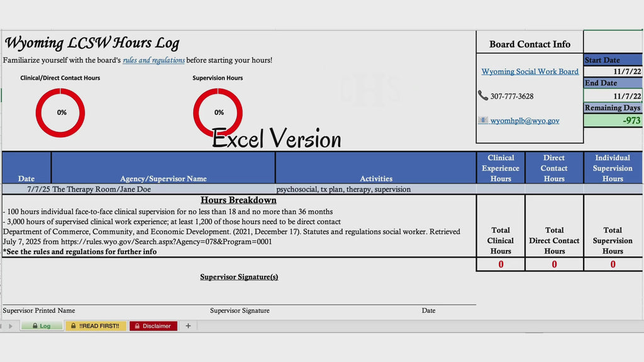Click the End Date label cell
This screenshot has width=644, height=362.
pyautogui.click(x=613, y=83)
